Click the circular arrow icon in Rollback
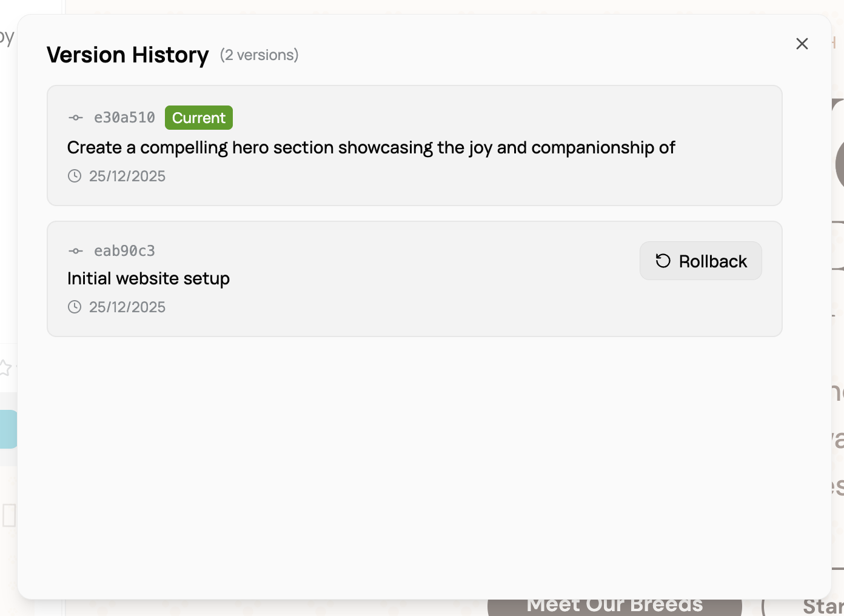This screenshot has height=616, width=844. (663, 261)
